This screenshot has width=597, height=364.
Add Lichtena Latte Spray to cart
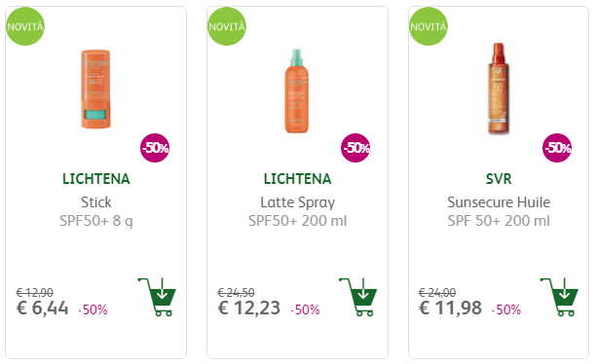click(357, 297)
